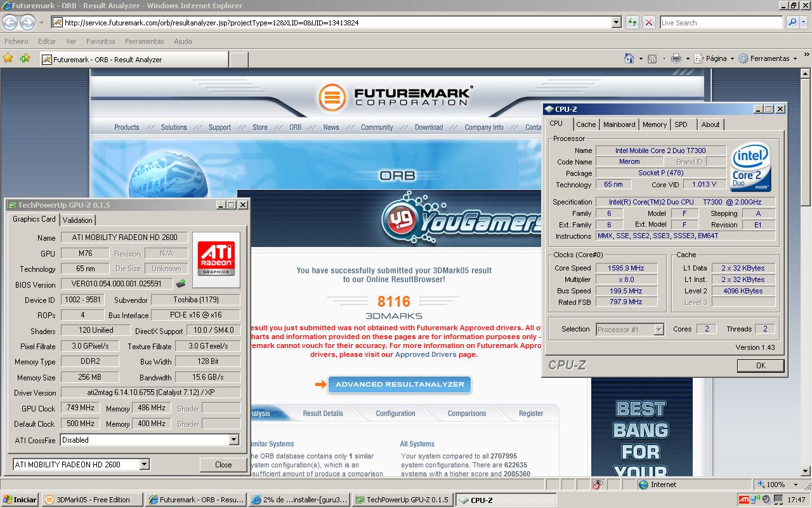Switch to 3DMark05 - Free Edition taskbar item
The height and width of the screenshot is (508, 812).
92,500
